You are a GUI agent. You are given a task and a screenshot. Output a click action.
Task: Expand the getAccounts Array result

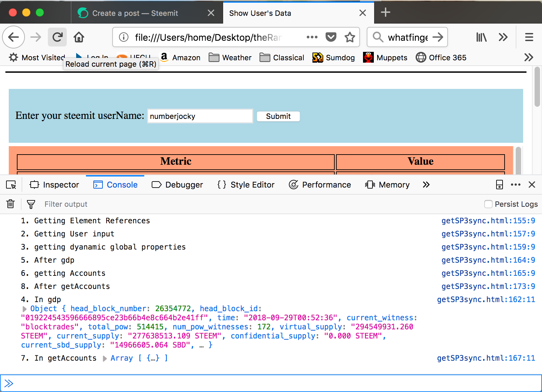(105, 358)
